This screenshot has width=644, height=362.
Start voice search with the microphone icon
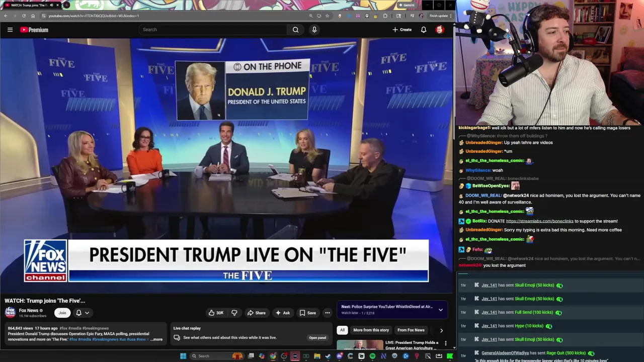(314, 30)
